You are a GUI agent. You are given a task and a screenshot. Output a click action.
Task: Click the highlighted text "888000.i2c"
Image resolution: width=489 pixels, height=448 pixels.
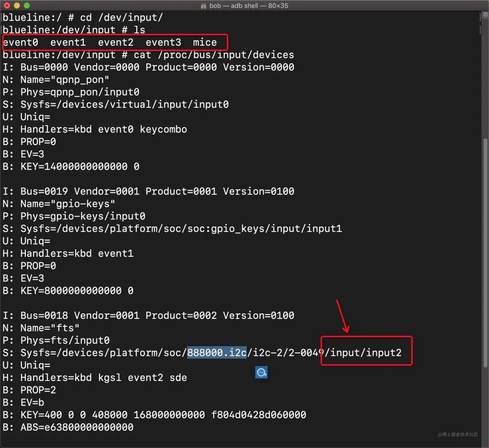click(x=217, y=352)
